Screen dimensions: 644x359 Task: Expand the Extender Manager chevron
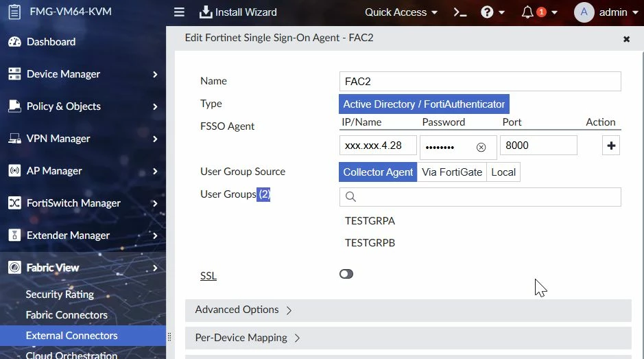tap(155, 235)
